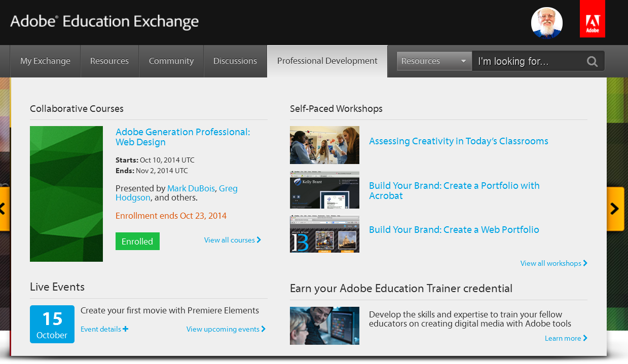The width and height of the screenshot is (628, 364).
Task: Open the Resources navigation tab
Action: [x=109, y=61]
